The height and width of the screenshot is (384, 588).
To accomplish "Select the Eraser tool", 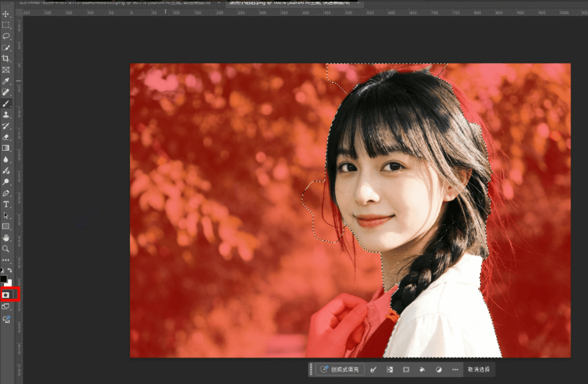I will pyautogui.click(x=6, y=137).
